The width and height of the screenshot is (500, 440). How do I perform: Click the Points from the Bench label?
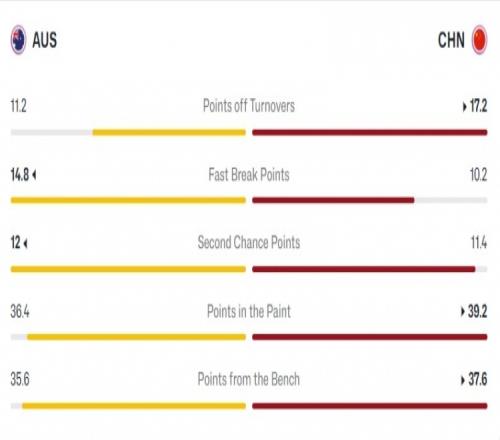point(249,379)
